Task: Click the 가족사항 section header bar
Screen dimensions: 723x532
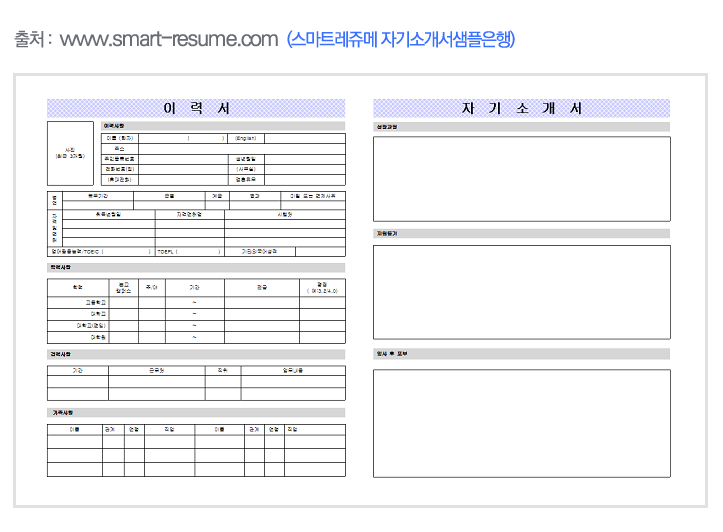Action: tap(196, 413)
